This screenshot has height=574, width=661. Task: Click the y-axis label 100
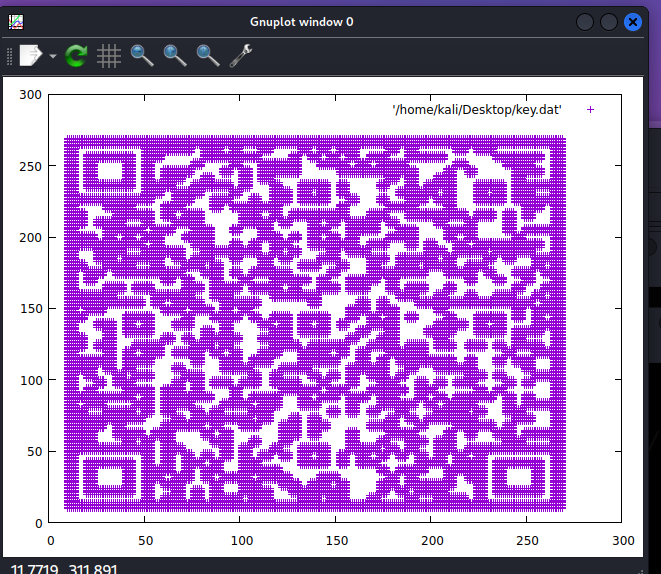[x=31, y=381]
